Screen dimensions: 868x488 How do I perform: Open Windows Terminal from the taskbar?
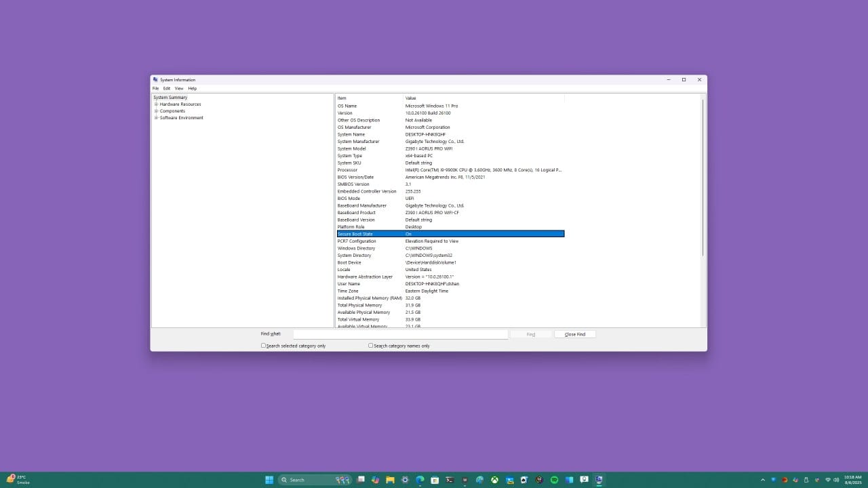[448, 479]
